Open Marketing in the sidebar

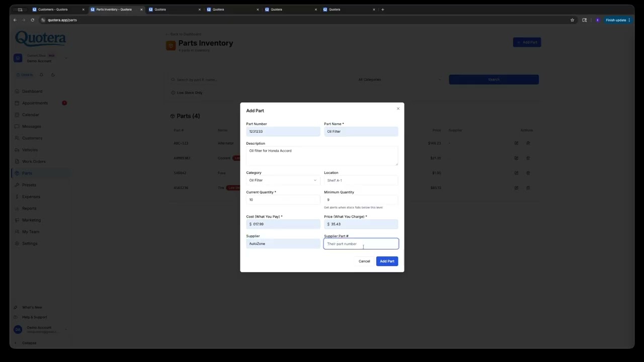tap(31, 220)
